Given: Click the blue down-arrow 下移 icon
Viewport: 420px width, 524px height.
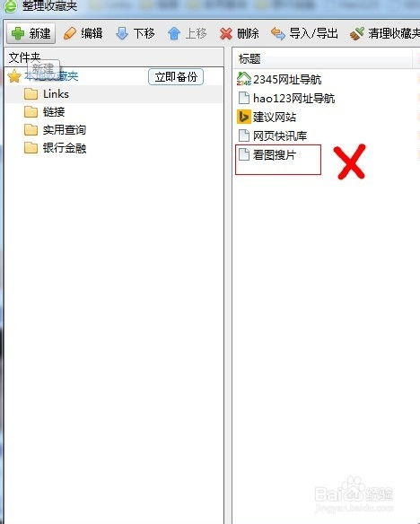Looking at the screenshot, I should [122, 33].
